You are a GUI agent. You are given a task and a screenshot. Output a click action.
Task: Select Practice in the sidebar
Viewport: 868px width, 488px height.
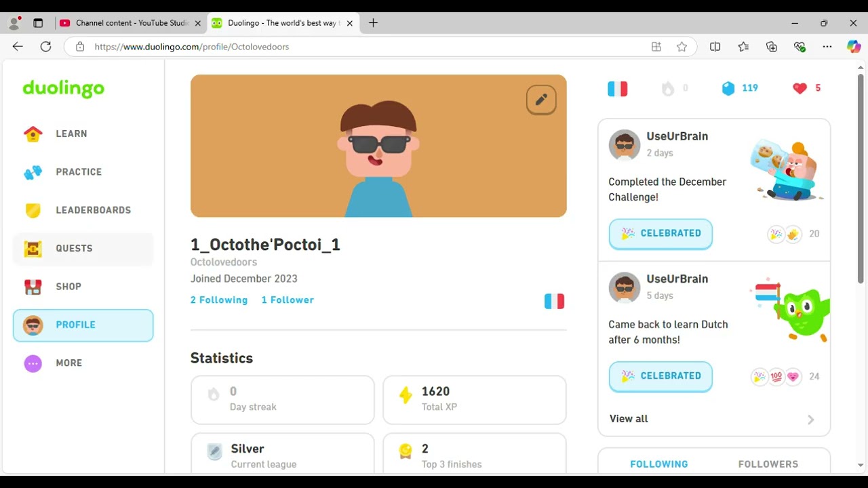coord(83,172)
